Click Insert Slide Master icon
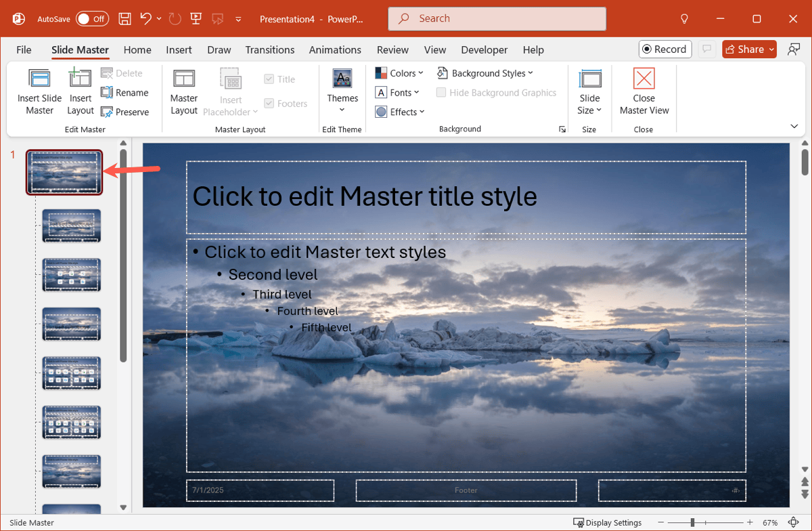 (39, 79)
